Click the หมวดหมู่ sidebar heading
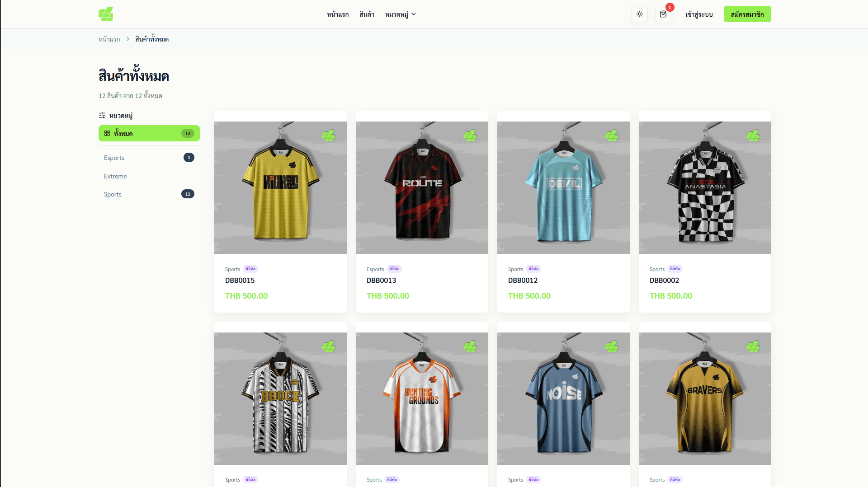The image size is (868, 487). pyautogui.click(x=121, y=116)
